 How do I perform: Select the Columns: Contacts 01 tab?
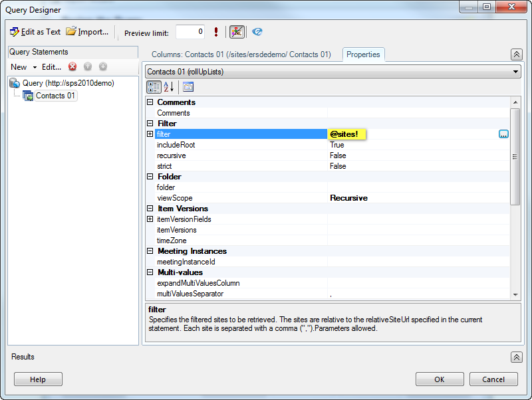tap(241, 54)
